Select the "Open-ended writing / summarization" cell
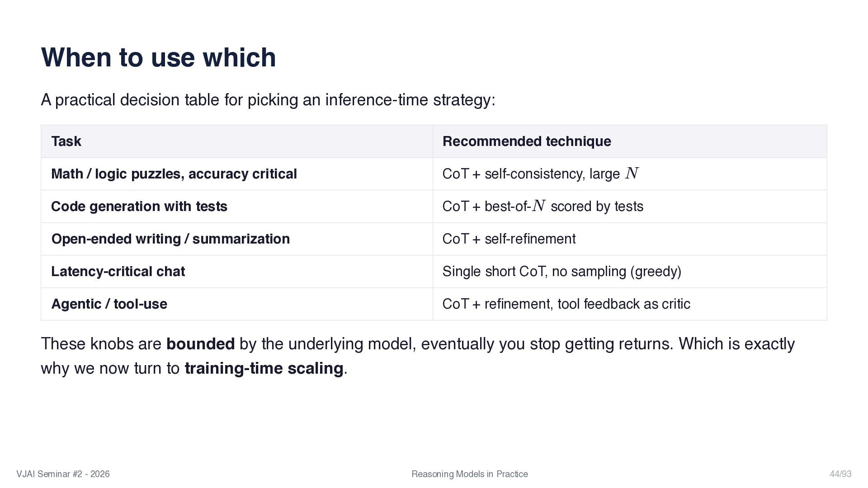868x488 pixels. pos(170,239)
